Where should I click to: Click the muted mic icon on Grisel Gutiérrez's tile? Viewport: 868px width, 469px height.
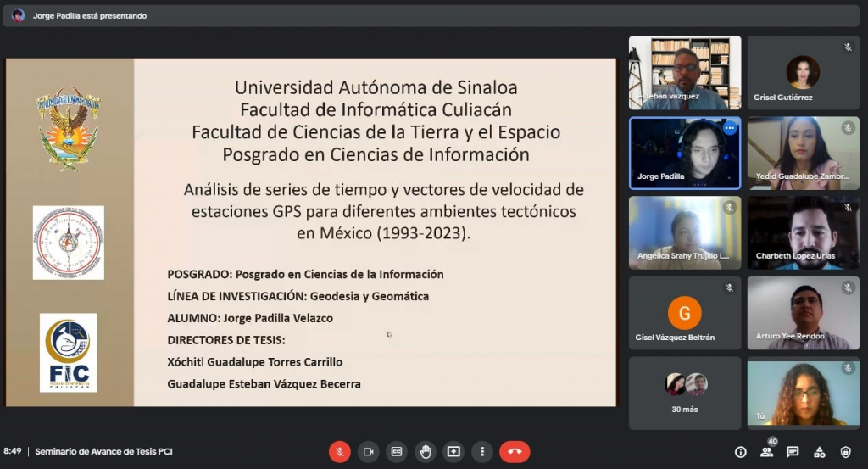tap(848, 47)
